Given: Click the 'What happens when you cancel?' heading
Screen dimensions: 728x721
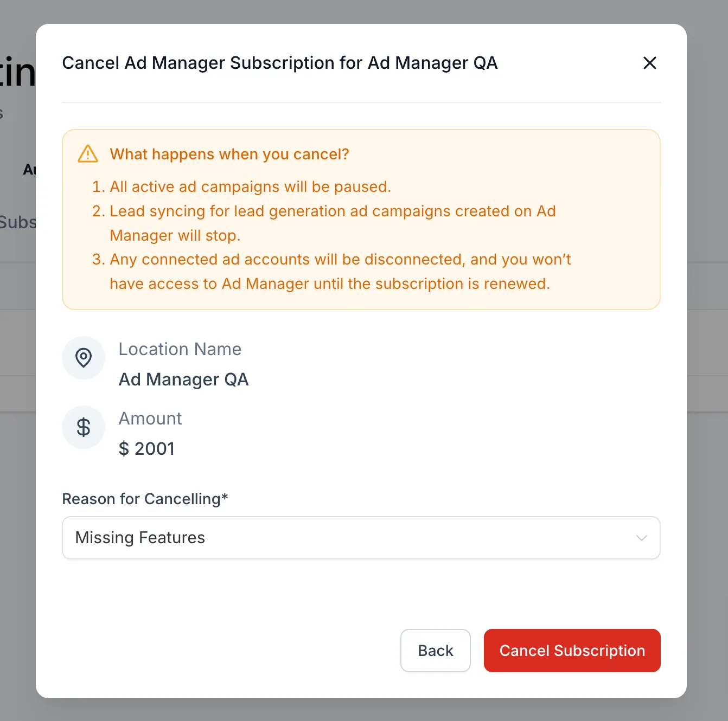Looking at the screenshot, I should coord(229,154).
